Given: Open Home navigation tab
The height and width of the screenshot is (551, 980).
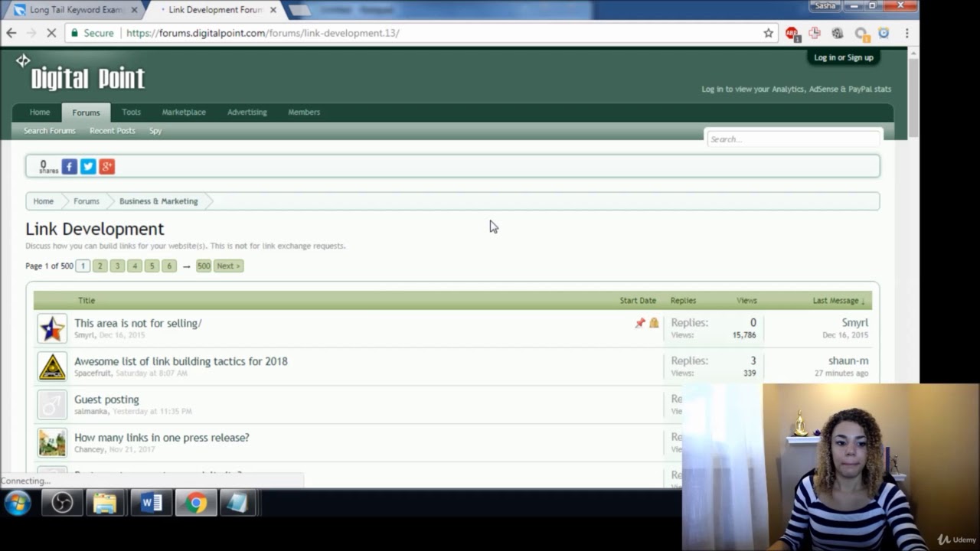Looking at the screenshot, I should [40, 112].
